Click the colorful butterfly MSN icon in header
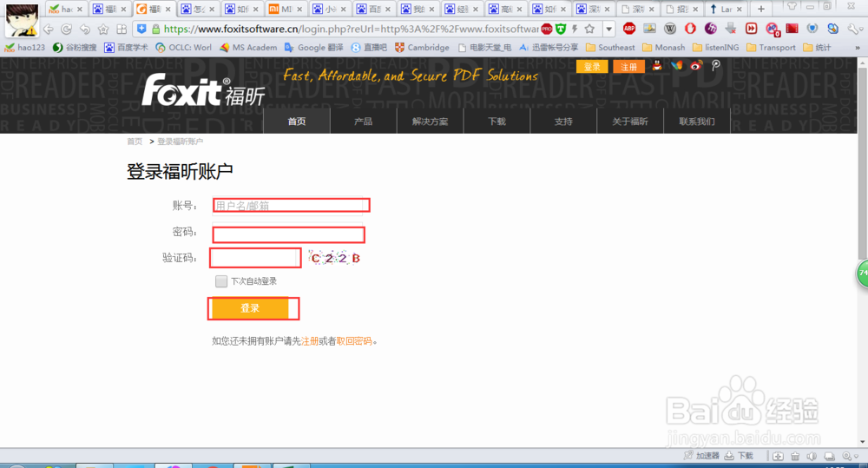The height and width of the screenshot is (468, 868). (x=676, y=66)
